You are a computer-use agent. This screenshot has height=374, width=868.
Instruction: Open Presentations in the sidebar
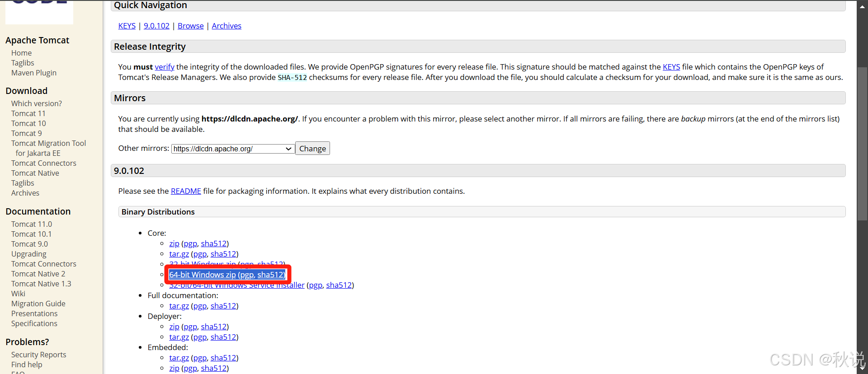34,313
